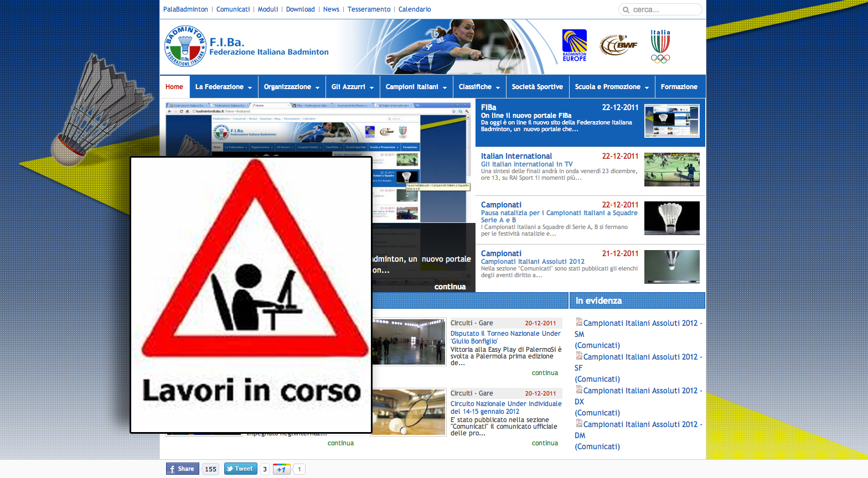Share the page on Facebook

click(x=182, y=469)
